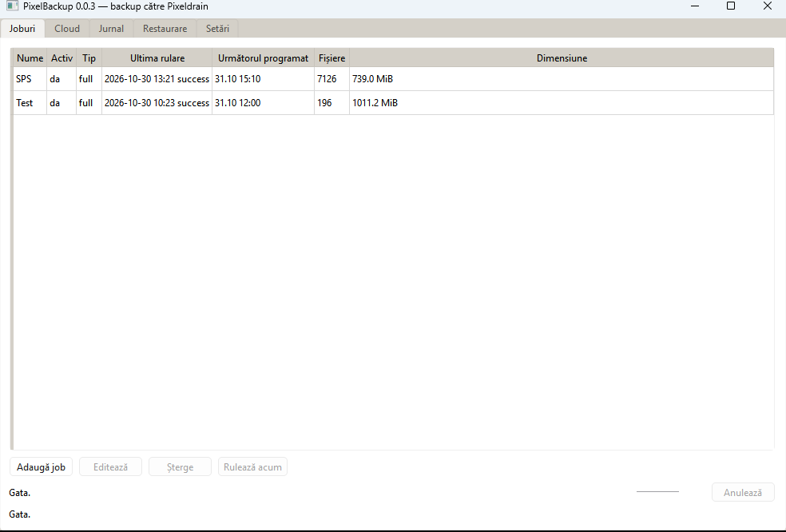Click the 'da' cell in Test row
Viewport: 786px width, 532px height.
pos(62,103)
